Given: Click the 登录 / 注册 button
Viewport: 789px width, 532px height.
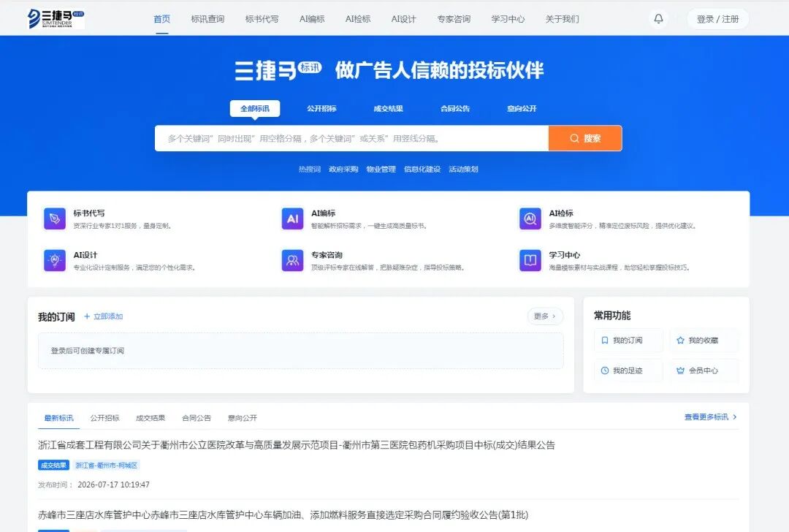Looking at the screenshot, I should pos(717,19).
